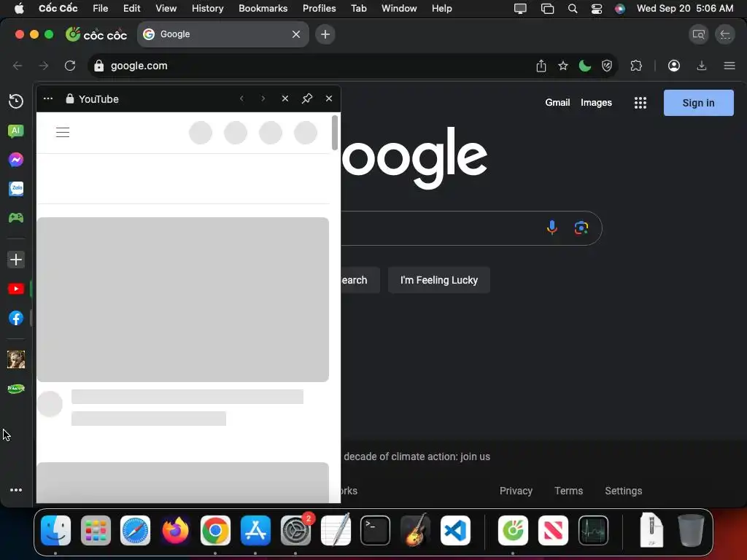
Task: Open the portrait thumbnail sidebar shortcut
Action: coord(16,359)
